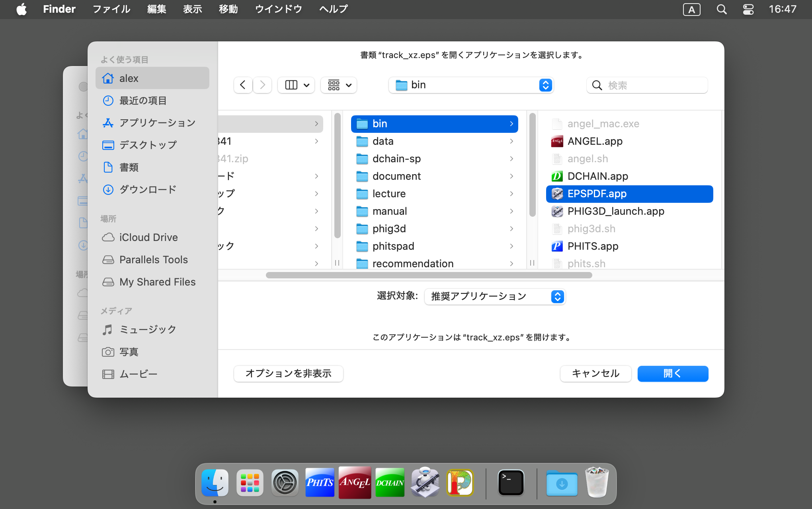Click the 開く button
The width and height of the screenshot is (812, 509).
pos(672,373)
